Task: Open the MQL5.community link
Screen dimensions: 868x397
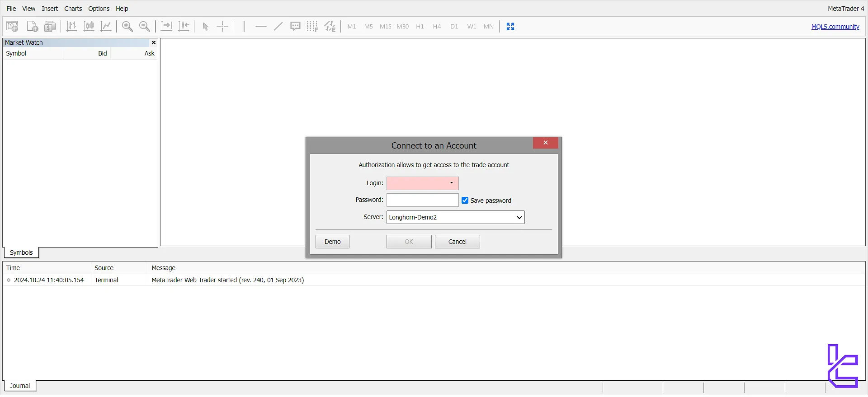Action: (835, 27)
